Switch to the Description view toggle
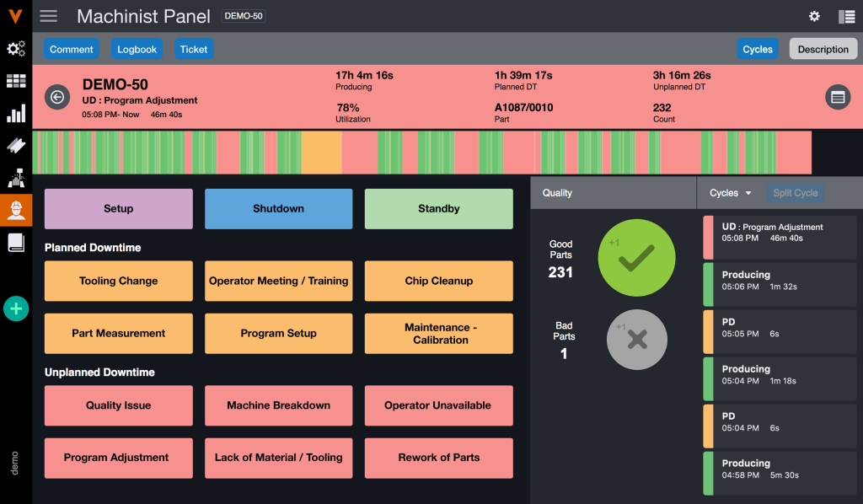Screen dimensions: 863x504 click(823, 49)
